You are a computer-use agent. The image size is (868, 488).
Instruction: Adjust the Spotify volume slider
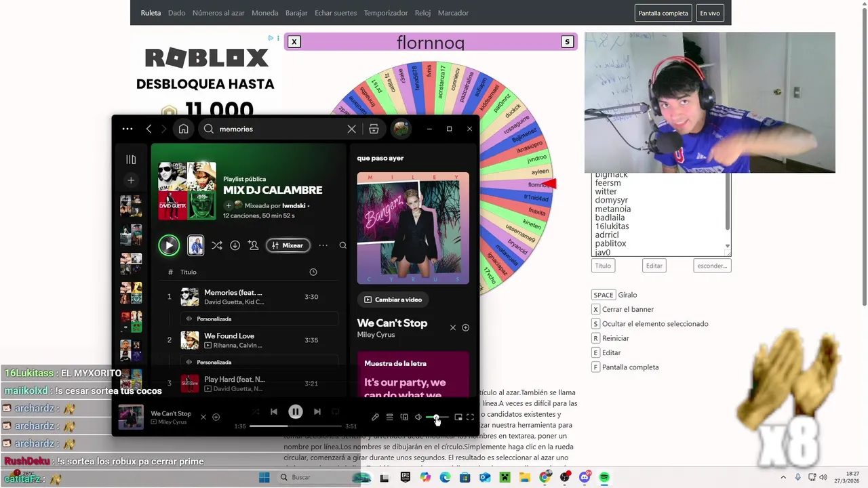pos(437,418)
